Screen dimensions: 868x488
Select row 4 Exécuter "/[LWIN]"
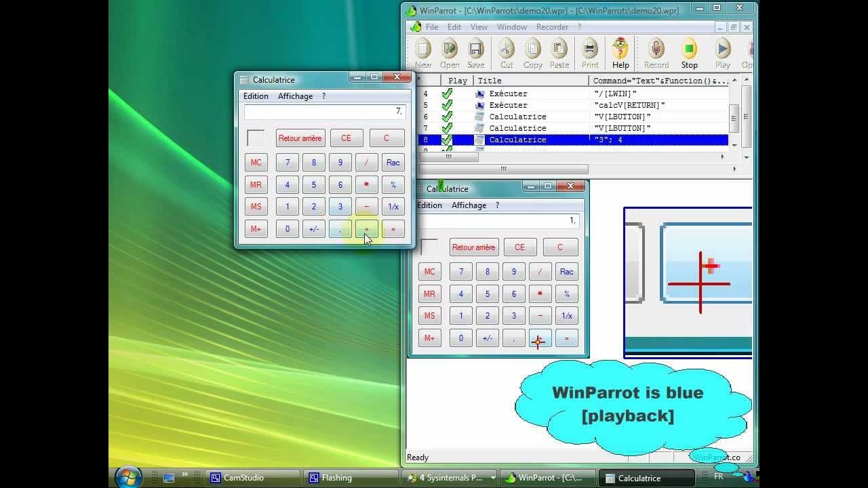[x=574, y=94]
